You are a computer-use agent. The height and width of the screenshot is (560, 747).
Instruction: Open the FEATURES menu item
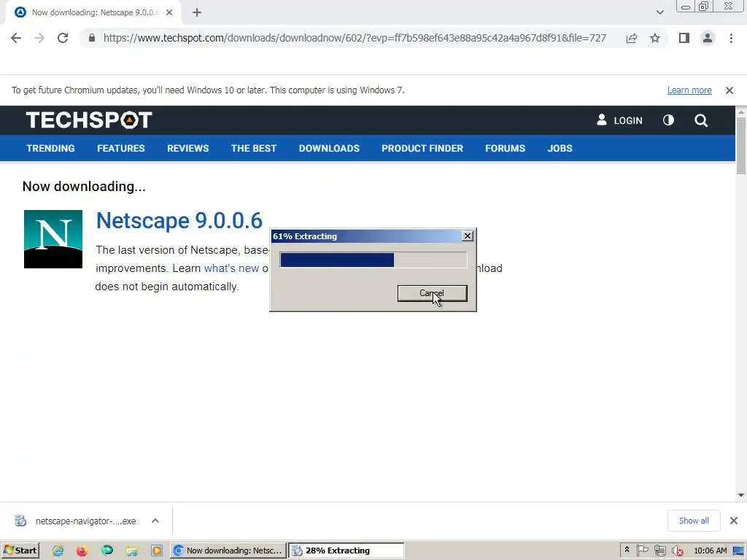click(x=121, y=149)
